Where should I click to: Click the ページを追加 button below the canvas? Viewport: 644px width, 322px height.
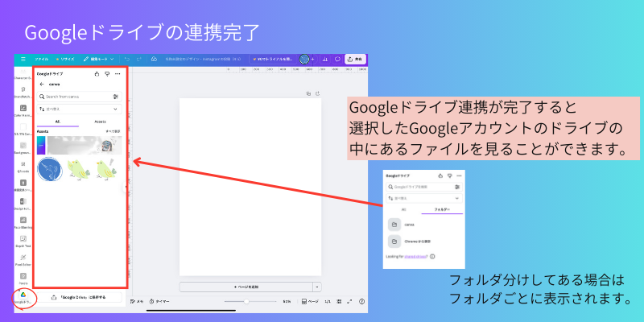pyautogui.click(x=246, y=287)
